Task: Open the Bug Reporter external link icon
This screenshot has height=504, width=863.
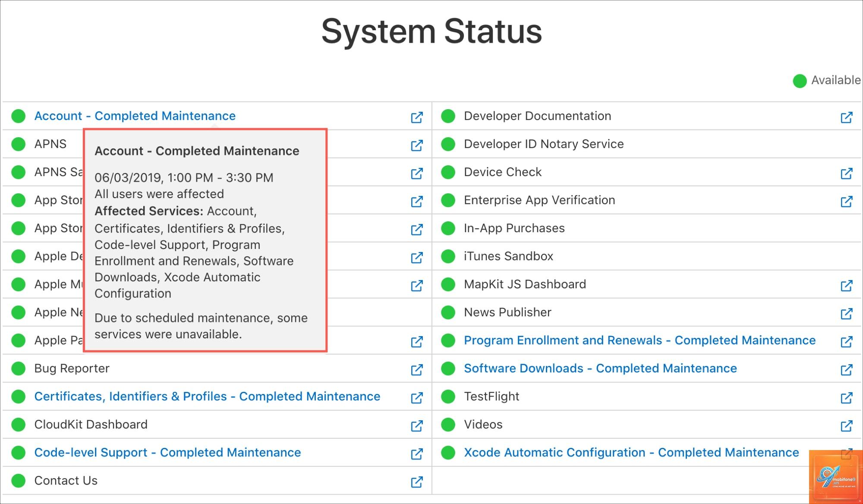Action: (417, 369)
